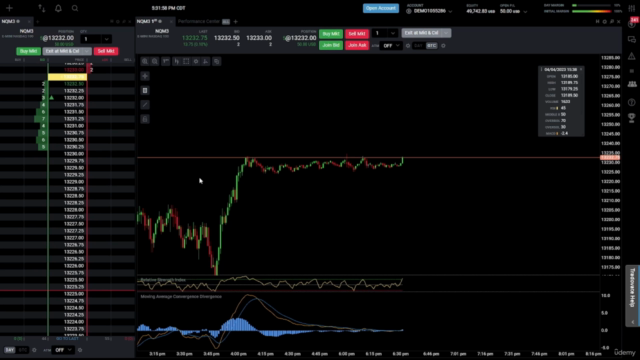The image size is (640, 360).
Task: Select the candlestick chart type icon
Action: (176, 62)
